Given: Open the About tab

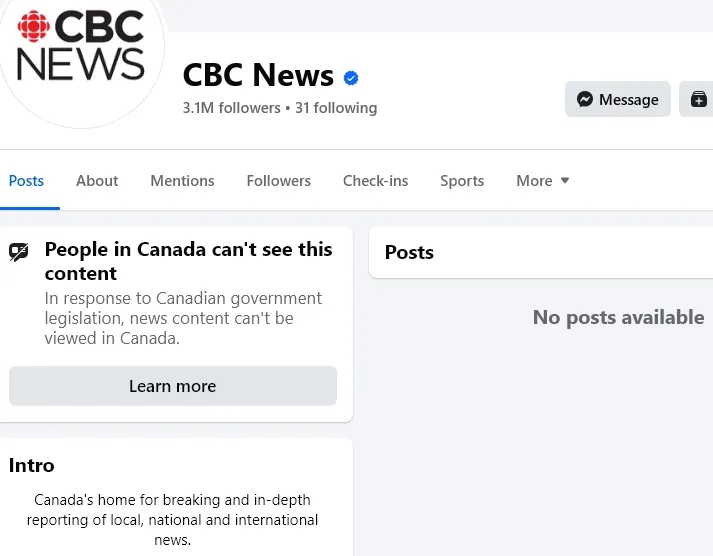Looking at the screenshot, I should (x=97, y=181).
